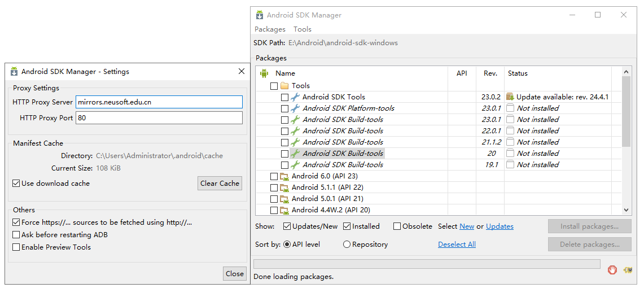Click the packages list scroll down arrow
Screen dimensions: 644x288
[626, 210]
